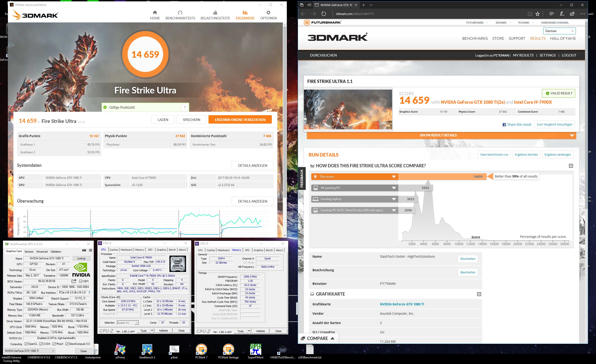This screenshot has height=364, width=596.
Task: Click Edge web note pen icon
Action: click(x=562, y=14)
